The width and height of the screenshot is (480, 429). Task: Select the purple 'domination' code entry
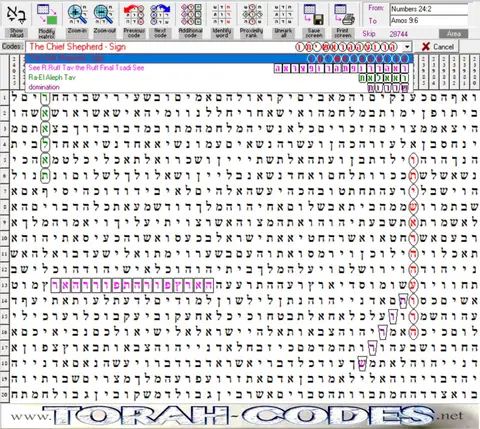pos(219,87)
